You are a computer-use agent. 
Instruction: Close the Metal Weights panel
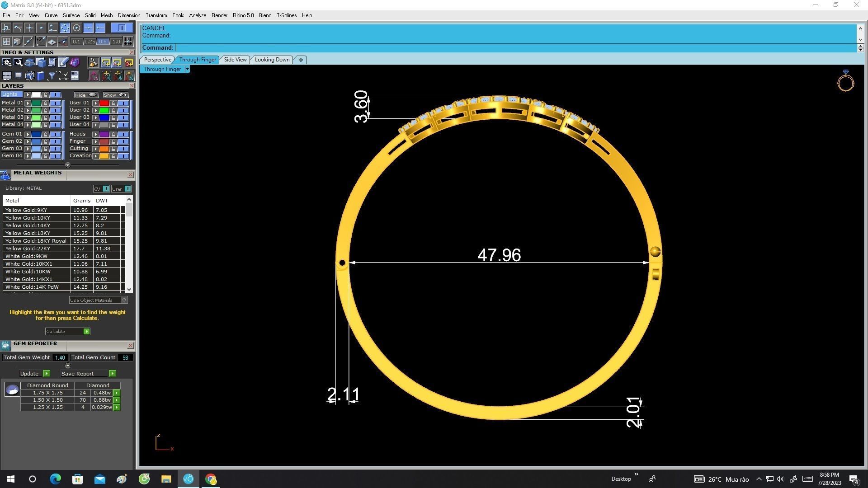pyautogui.click(x=131, y=175)
